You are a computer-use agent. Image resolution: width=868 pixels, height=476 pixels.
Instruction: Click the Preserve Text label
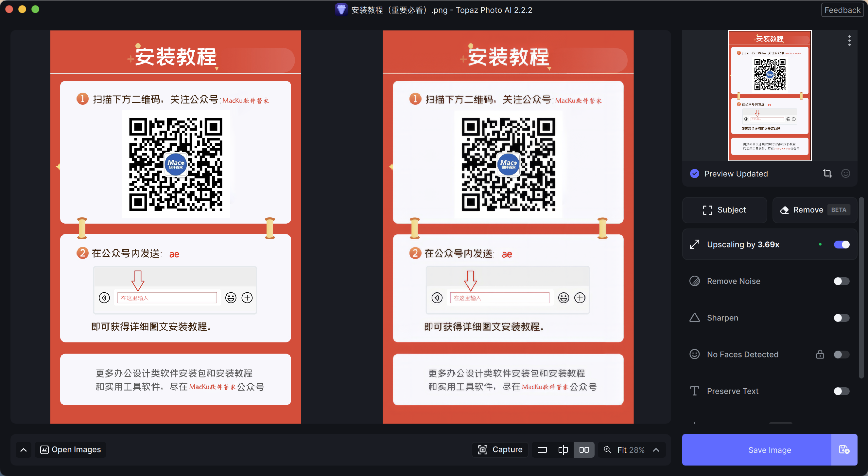point(733,391)
